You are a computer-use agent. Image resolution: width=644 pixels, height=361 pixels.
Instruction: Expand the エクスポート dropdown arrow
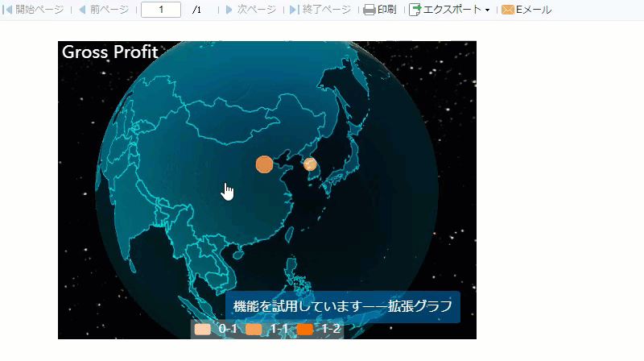pyautogui.click(x=487, y=10)
